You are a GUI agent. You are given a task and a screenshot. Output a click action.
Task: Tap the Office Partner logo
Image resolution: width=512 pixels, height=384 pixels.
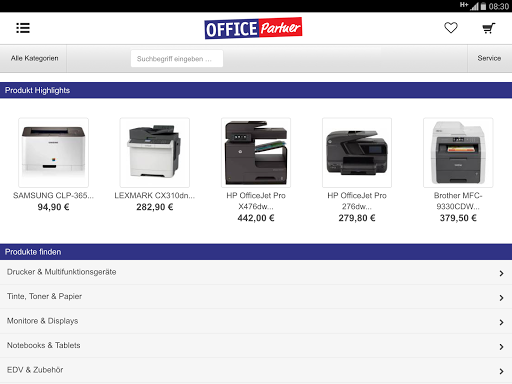coord(253,28)
